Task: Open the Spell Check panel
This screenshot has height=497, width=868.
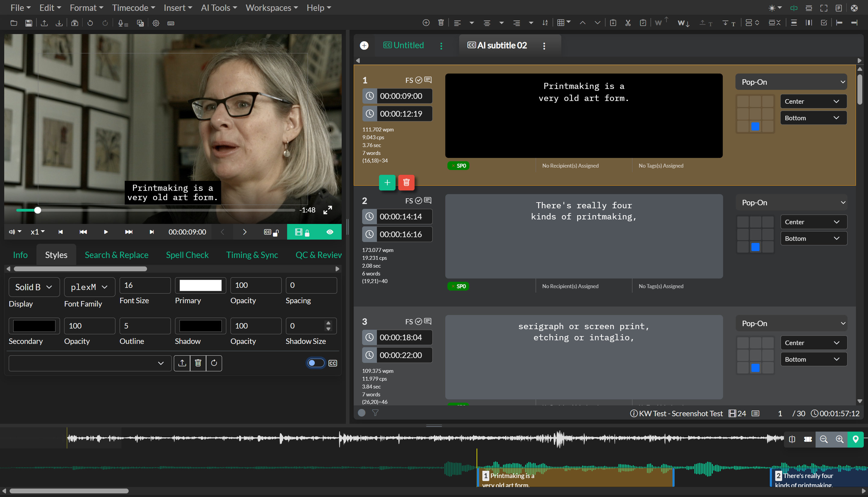Action: click(187, 255)
